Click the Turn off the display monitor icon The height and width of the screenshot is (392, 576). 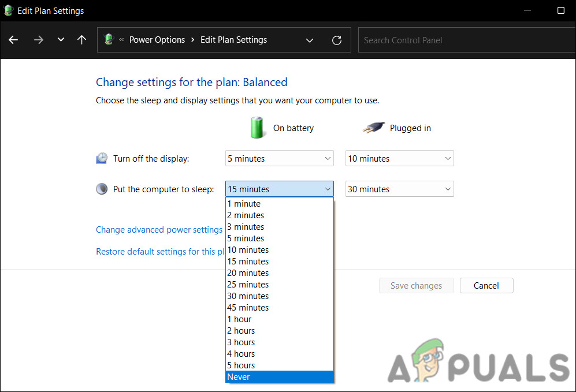coord(102,158)
